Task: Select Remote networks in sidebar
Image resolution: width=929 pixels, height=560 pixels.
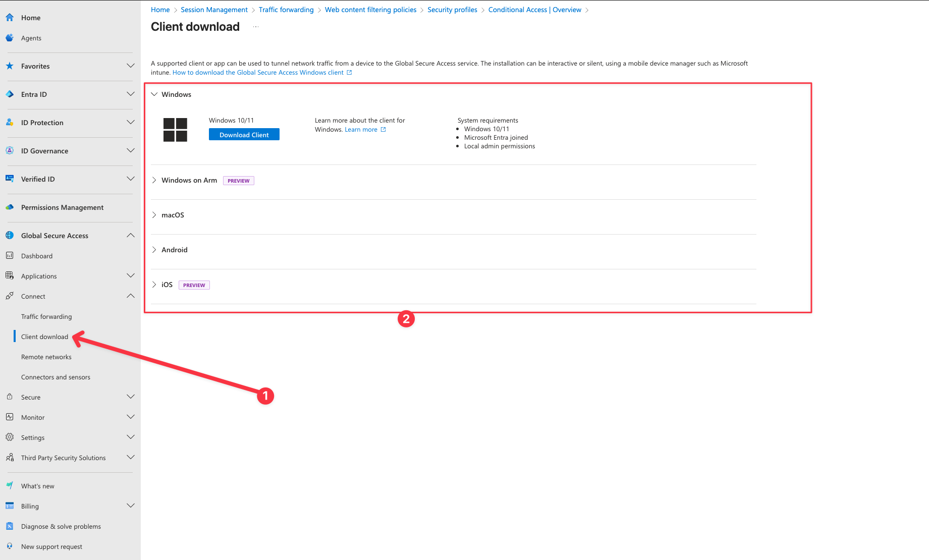Action: (46, 357)
